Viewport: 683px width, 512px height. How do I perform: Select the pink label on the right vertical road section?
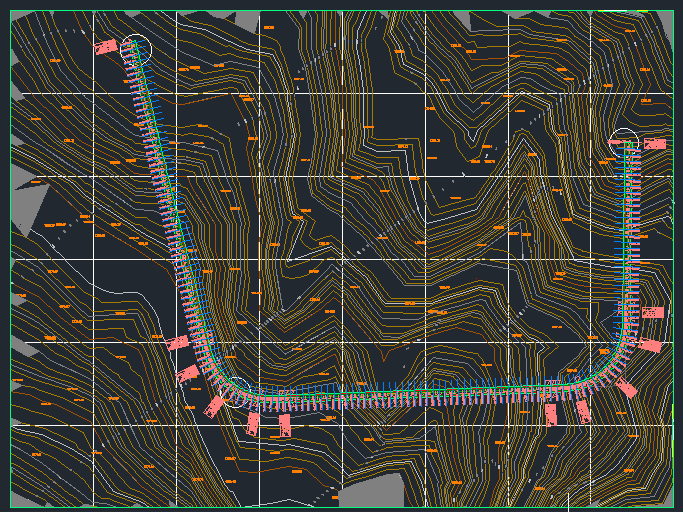(652, 312)
